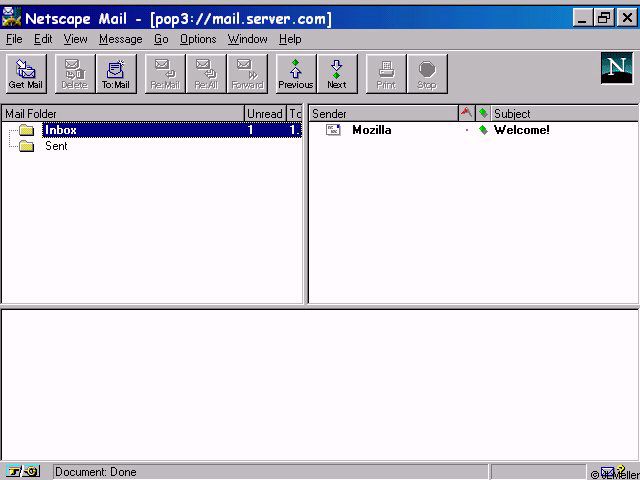Click the Get Mail toolbar button
The width and height of the screenshot is (640, 480).
coord(26,74)
